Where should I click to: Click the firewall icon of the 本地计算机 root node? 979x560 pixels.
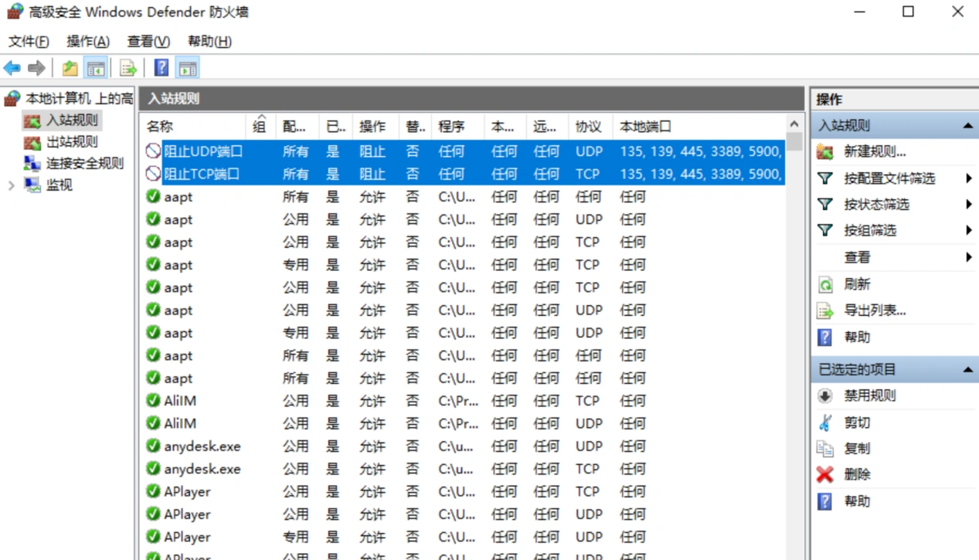coord(12,98)
